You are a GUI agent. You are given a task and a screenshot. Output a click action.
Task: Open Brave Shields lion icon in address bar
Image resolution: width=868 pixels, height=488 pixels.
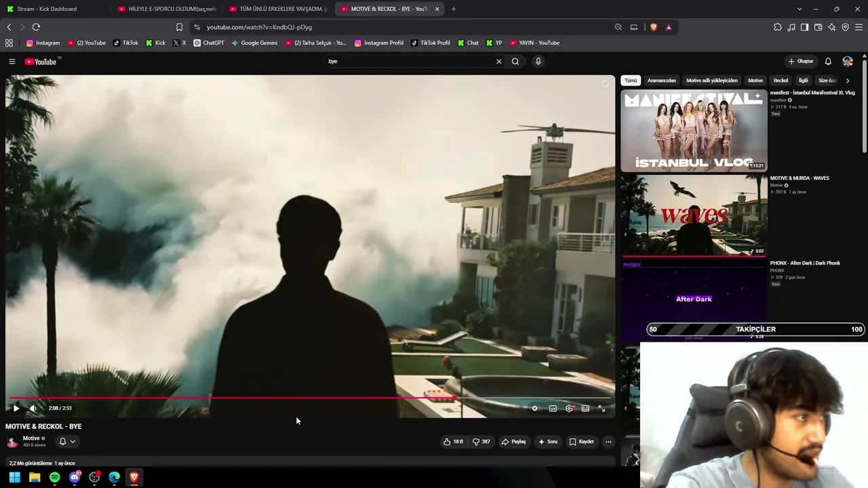(x=654, y=27)
